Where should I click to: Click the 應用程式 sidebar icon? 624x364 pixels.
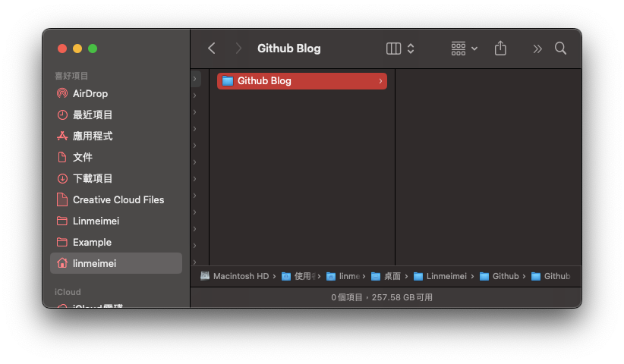[62, 136]
